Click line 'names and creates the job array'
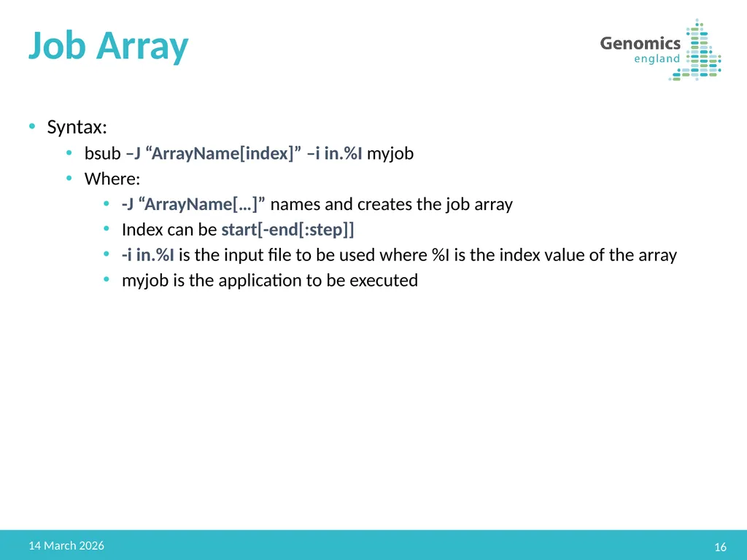Screen dimensions: 747x560 (x=317, y=204)
